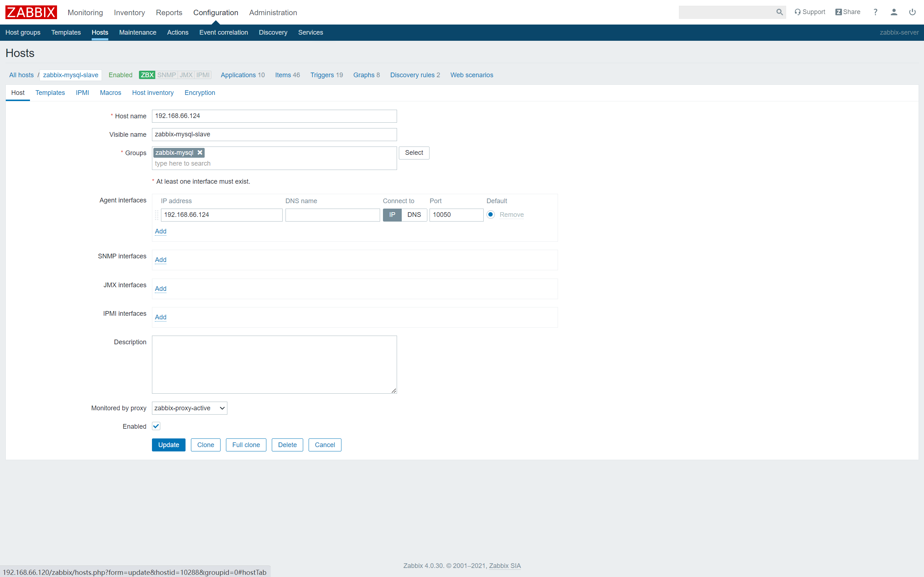This screenshot has height=577, width=924.
Task: Open the Monitored by proxy dropdown
Action: pyautogui.click(x=189, y=407)
